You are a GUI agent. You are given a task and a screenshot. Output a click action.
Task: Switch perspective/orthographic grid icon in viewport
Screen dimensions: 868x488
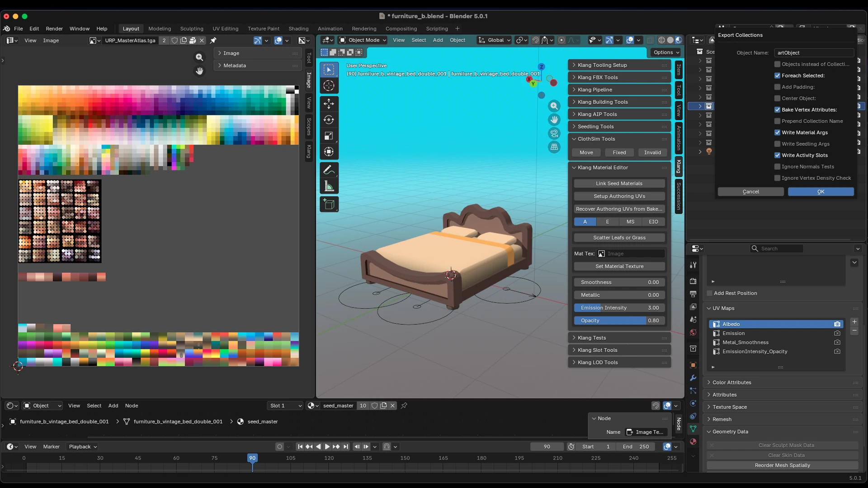click(554, 147)
